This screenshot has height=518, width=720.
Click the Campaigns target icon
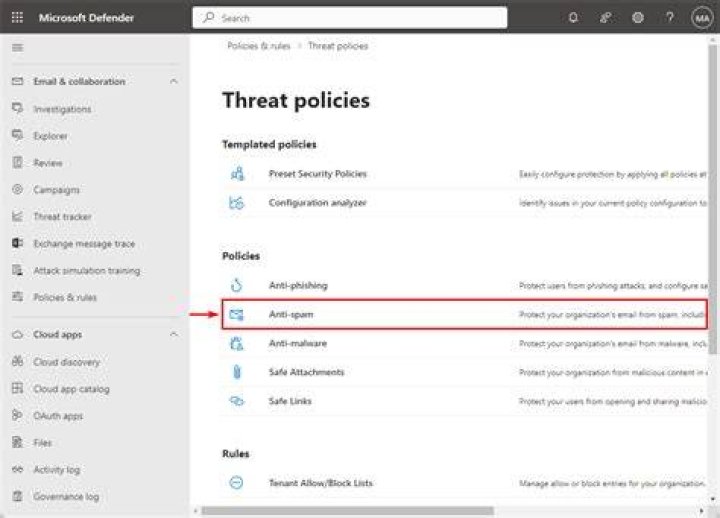[17, 189]
